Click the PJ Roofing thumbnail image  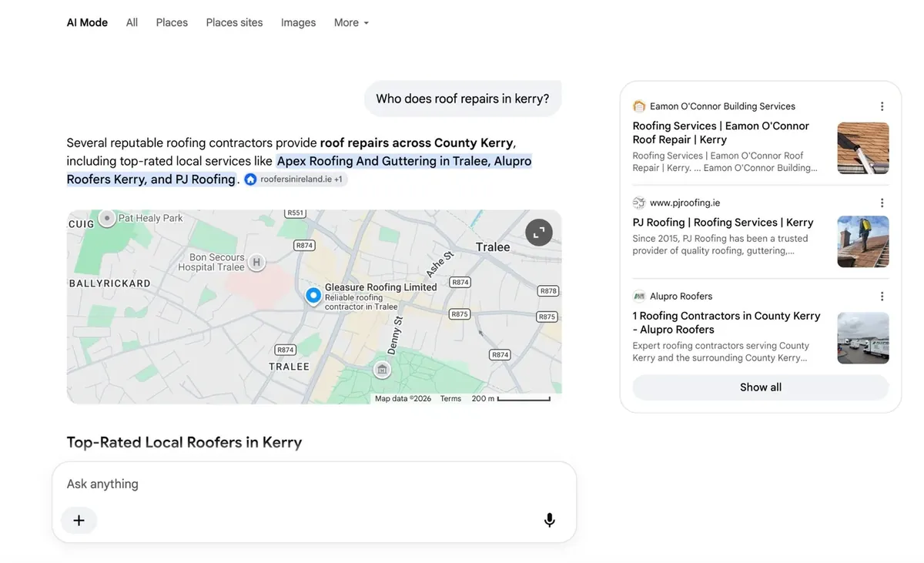pos(863,242)
